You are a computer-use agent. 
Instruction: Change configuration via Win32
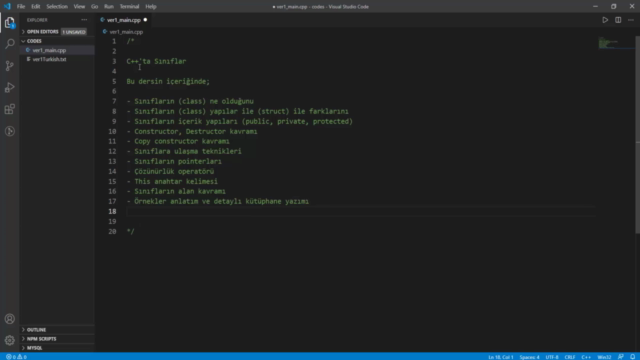click(x=604, y=357)
